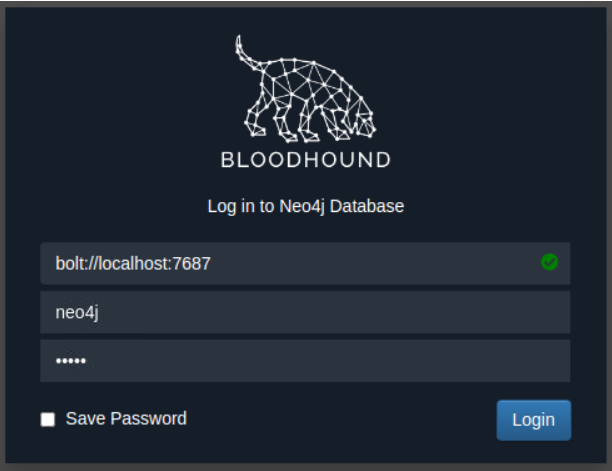This screenshot has width=612, height=471.
Task: Click the BLOODHOUND wordmark under the logo
Action: click(305, 160)
